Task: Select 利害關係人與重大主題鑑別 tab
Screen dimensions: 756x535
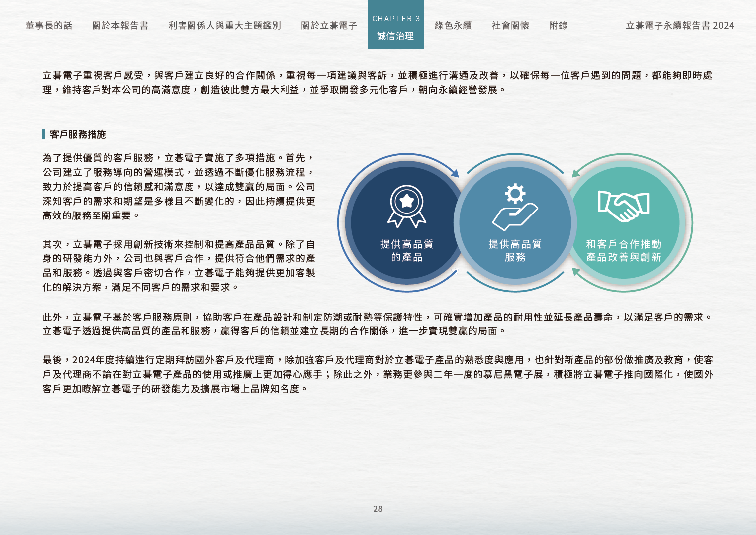Action: point(224,25)
